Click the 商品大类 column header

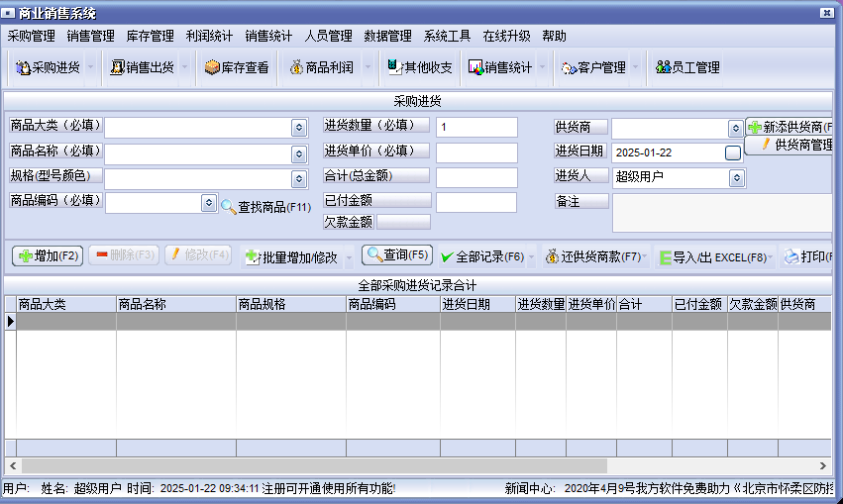(x=66, y=305)
